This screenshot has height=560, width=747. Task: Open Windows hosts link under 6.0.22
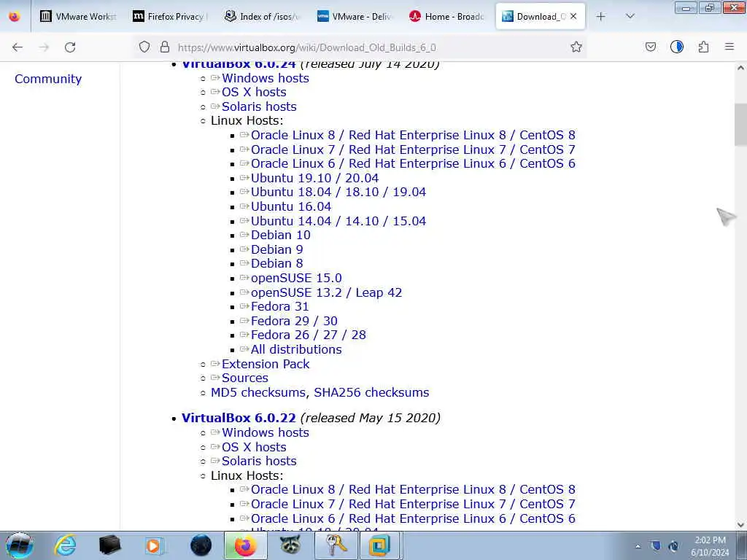pos(266,433)
